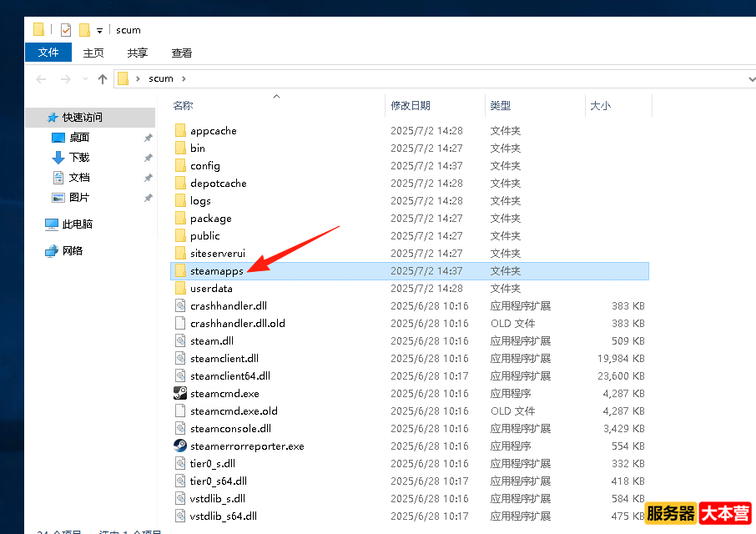Select the crashhandler.dll.old file icon
This screenshot has height=534, width=756.
coord(180,324)
